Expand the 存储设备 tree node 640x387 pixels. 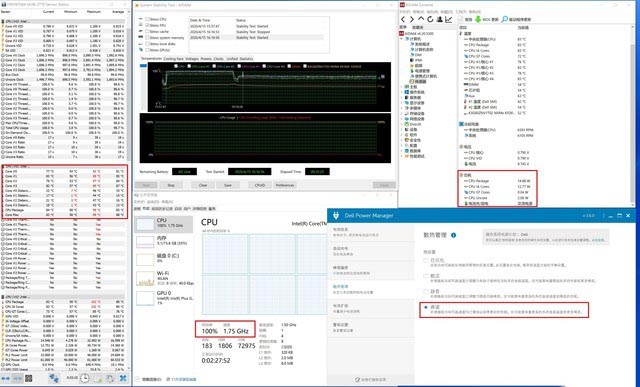[x=402, y=113]
